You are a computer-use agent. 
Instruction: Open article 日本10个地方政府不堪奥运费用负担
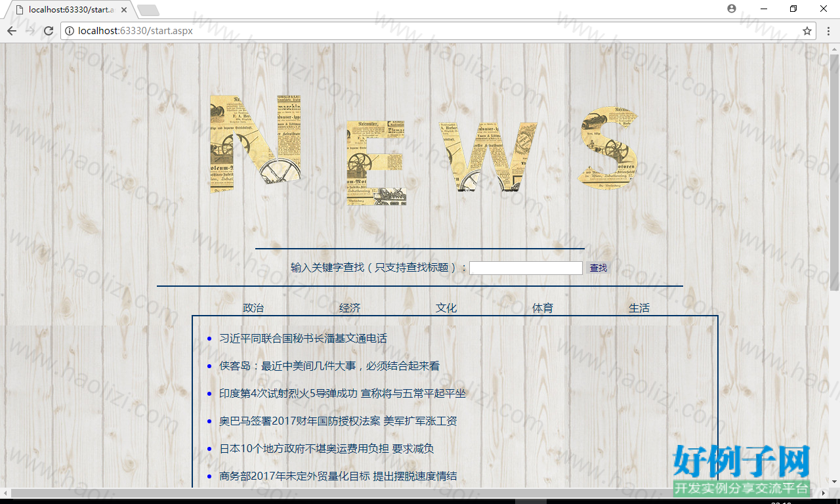(327, 449)
